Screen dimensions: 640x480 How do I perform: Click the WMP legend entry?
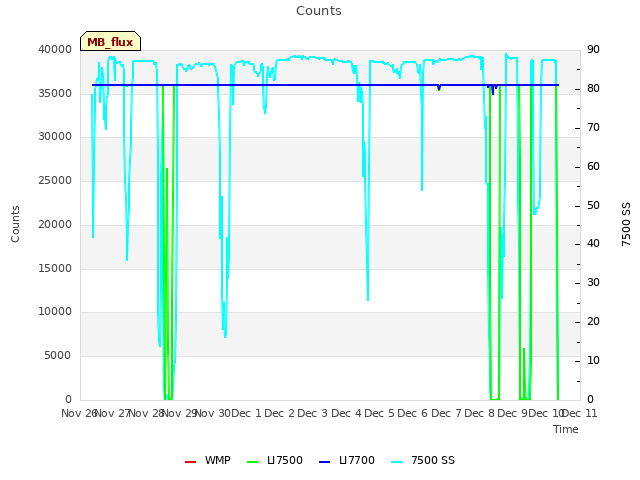pyautogui.click(x=208, y=461)
